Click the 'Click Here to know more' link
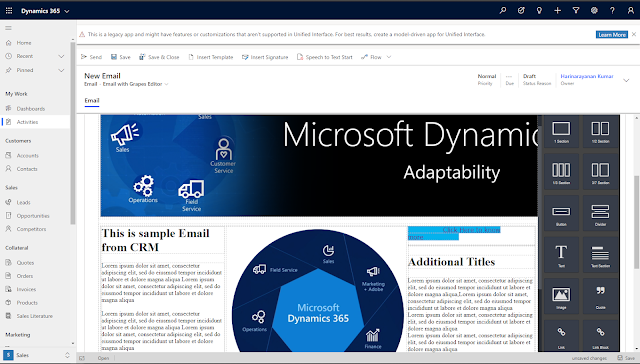The width and height of the screenshot is (640, 364). (x=454, y=233)
